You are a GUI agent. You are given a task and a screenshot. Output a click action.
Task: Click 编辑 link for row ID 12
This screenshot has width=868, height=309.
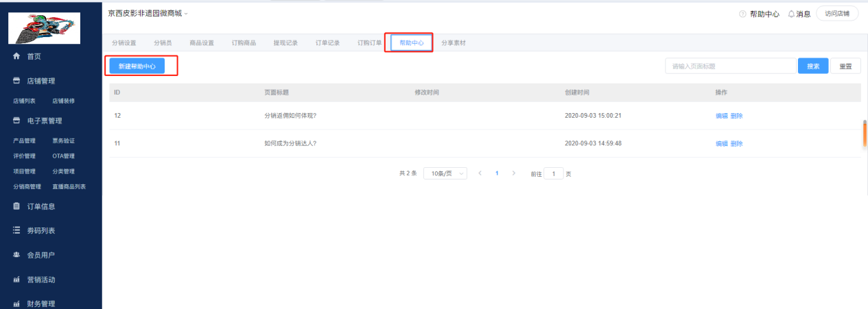[x=721, y=116]
